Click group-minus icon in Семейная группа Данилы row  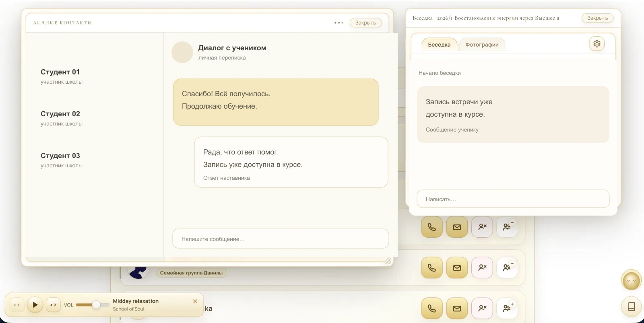pos(507,268)
